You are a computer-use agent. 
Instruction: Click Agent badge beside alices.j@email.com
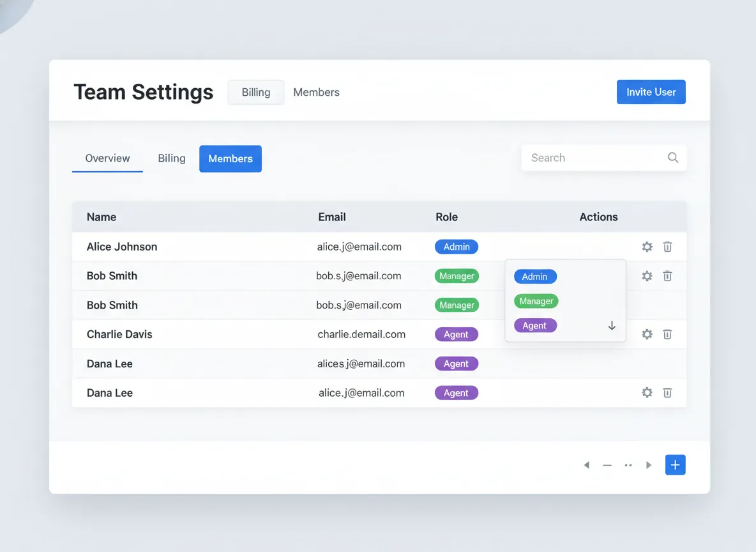coord(457,364)
